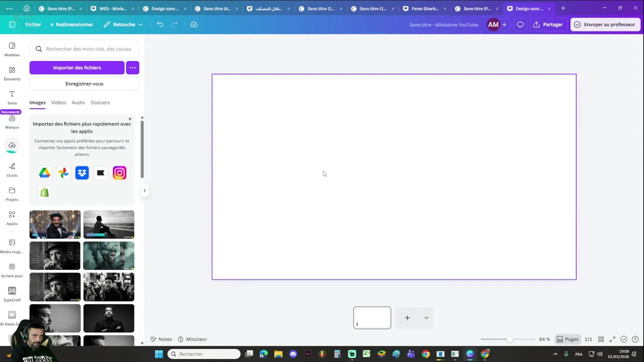
Task: Connect Google Photos app icon
Action: click(63, 173)
